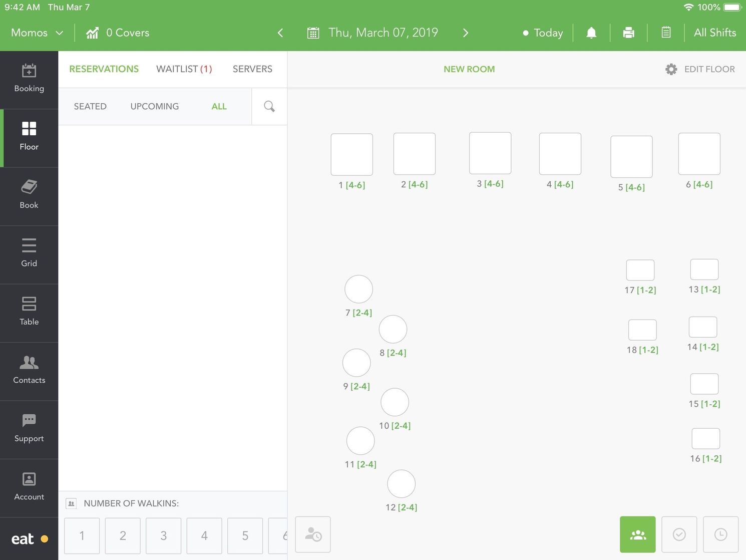This screenshot has height=560, width=746.
Task: Click the 0 Covers label
Action: click(128, 33)
